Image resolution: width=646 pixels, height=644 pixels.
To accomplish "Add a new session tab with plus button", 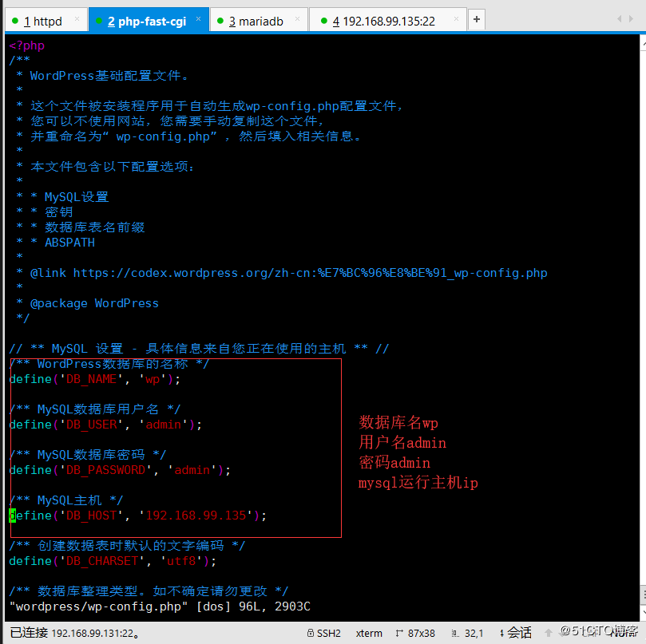I will [x=476, y=19].
